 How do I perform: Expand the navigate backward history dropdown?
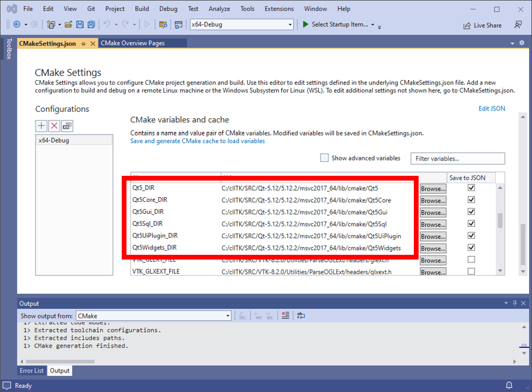click(x=26, y=24)
